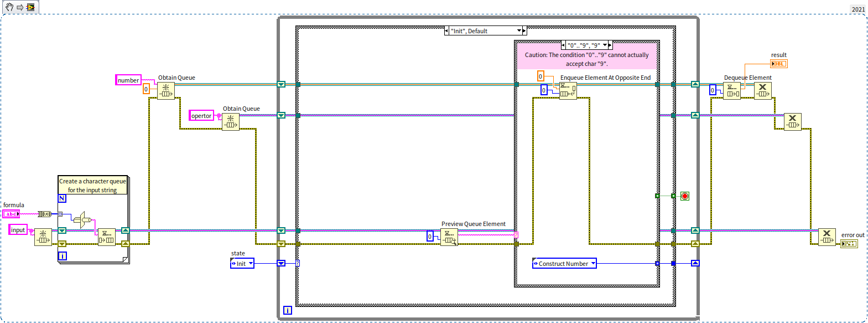868x323 pixels.
Task: Select the Enqueue Element node inside For Loop
Action: pyautogui.click(x=107, y=237)
